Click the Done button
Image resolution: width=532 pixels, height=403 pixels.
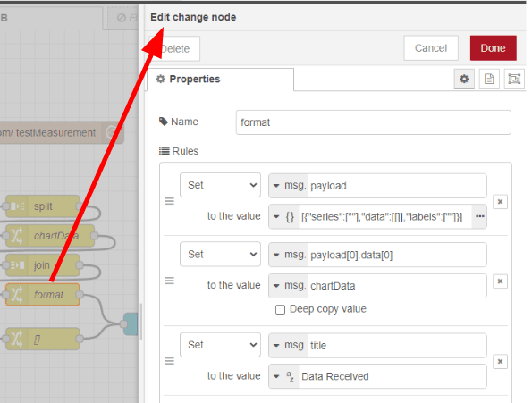click(x=493, y=48)
